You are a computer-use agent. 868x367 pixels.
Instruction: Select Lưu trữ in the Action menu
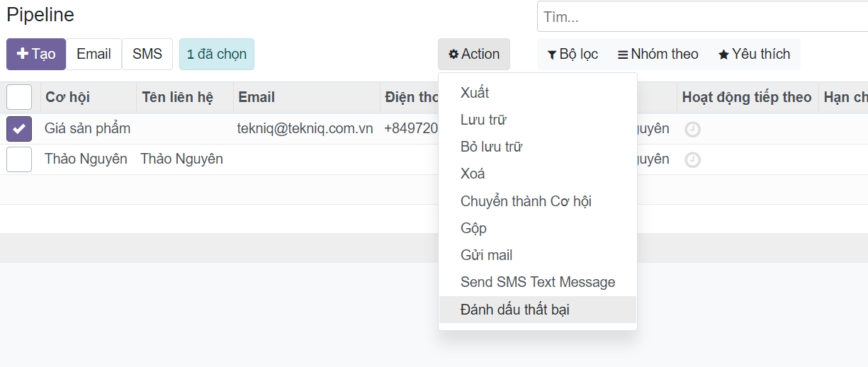[483, 120]
